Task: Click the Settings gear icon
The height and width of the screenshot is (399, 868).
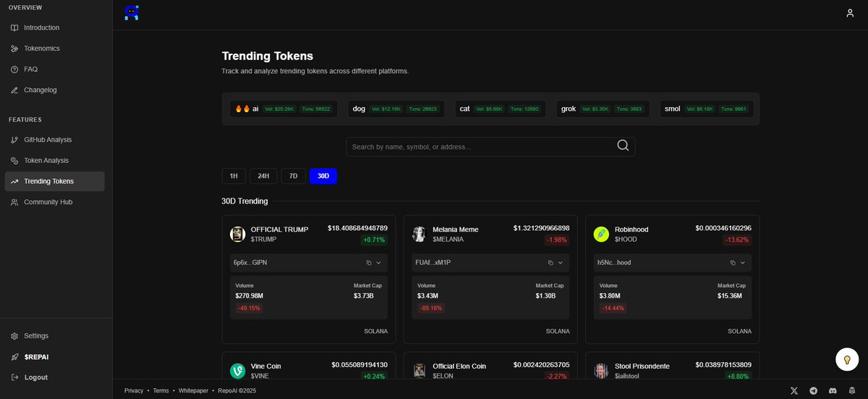Action: pyautogui.click(x=15, y=336)
